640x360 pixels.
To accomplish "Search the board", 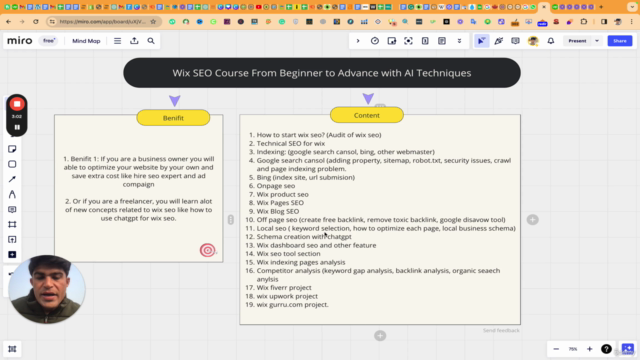I will point(151,41).
